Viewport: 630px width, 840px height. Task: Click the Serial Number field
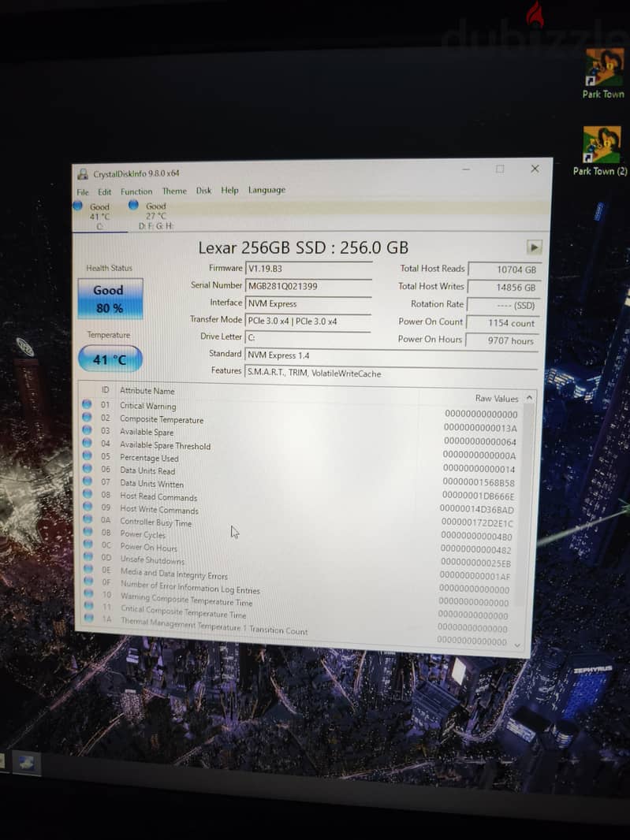coord(308,286)
